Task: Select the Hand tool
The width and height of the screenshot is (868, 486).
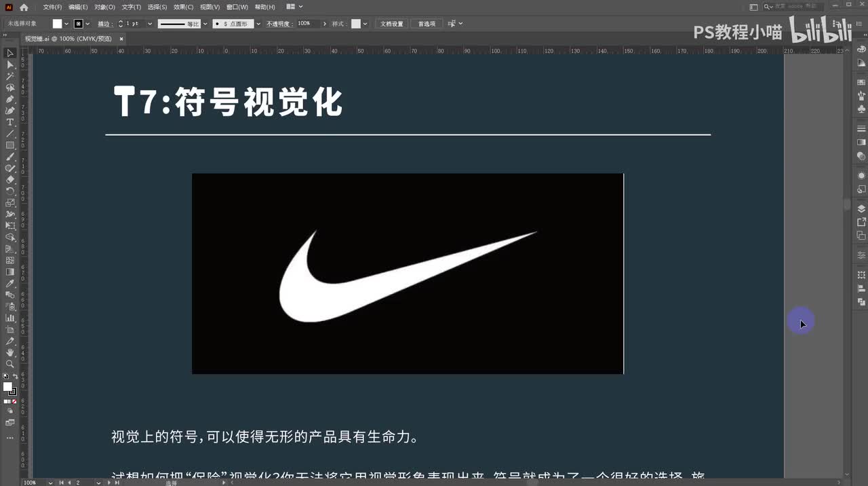Action: click(x=10, y=352)
